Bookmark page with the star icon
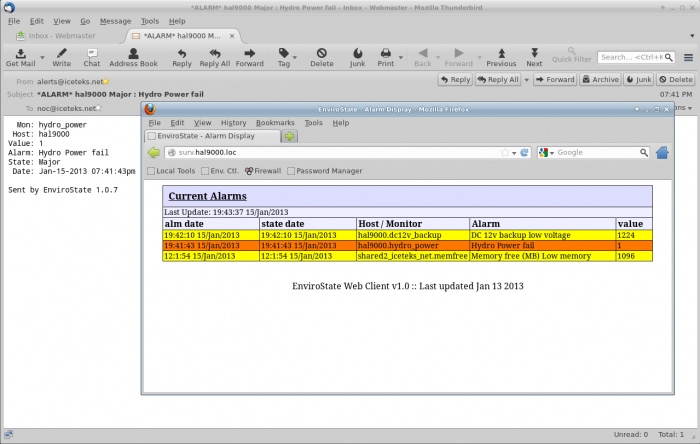This screenshot has width=700, height=444. tap(505, 153)
